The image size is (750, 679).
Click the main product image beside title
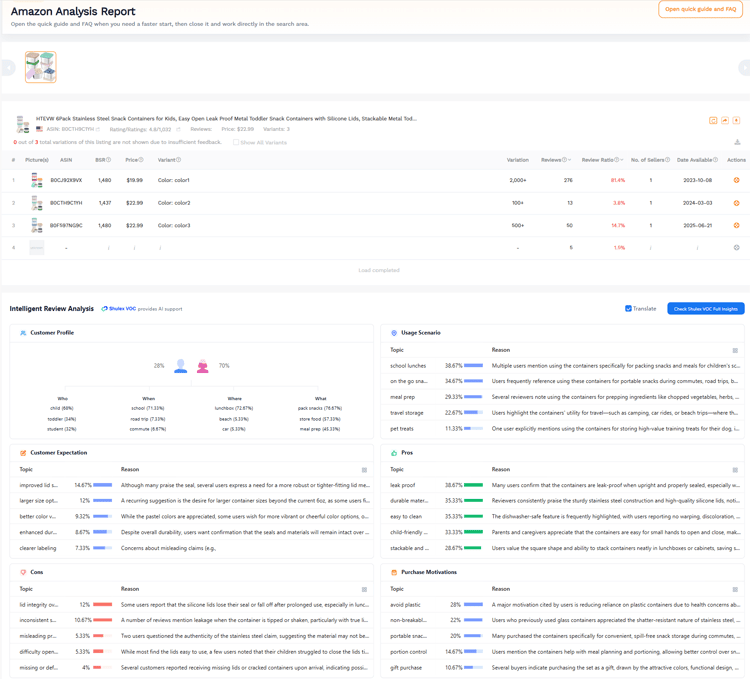(x=22, y=124)
